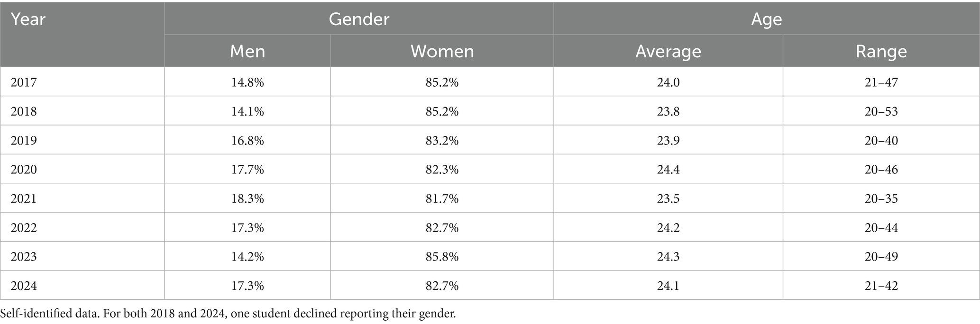Click the 20–53 age range cell
980x324 pixels.
click(x=881, y=111)
